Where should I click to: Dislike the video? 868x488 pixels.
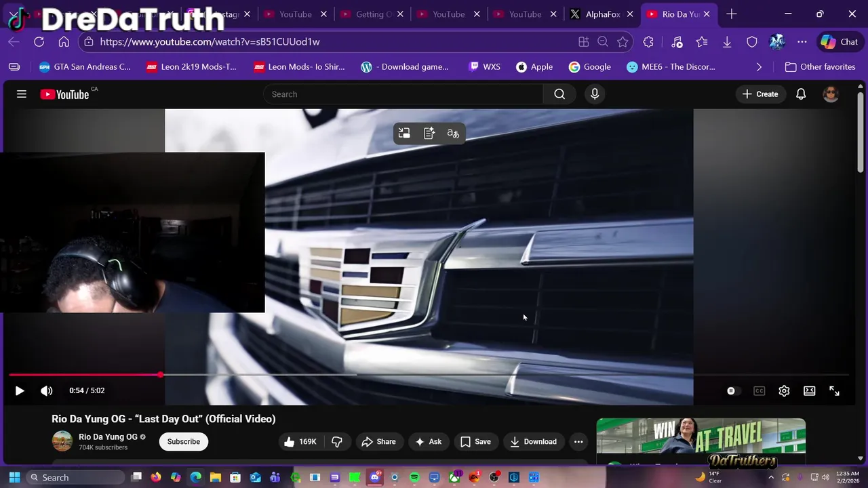337,442
